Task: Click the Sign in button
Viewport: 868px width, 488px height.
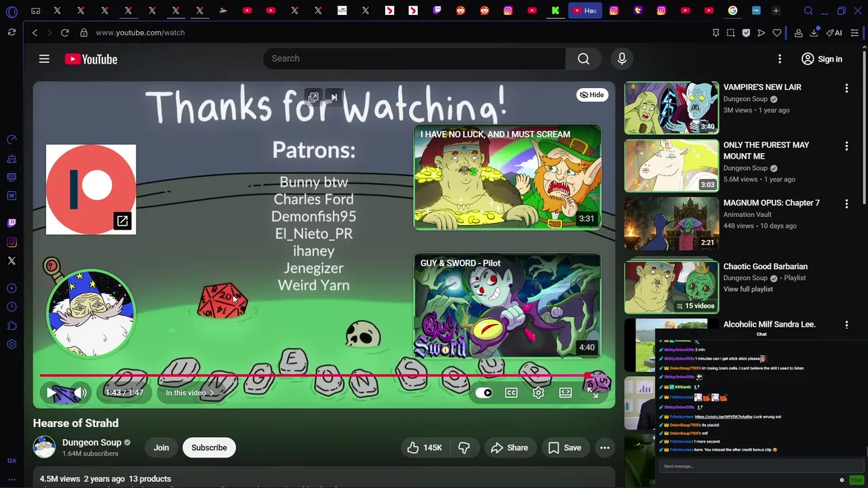Action: click(822, 59)
